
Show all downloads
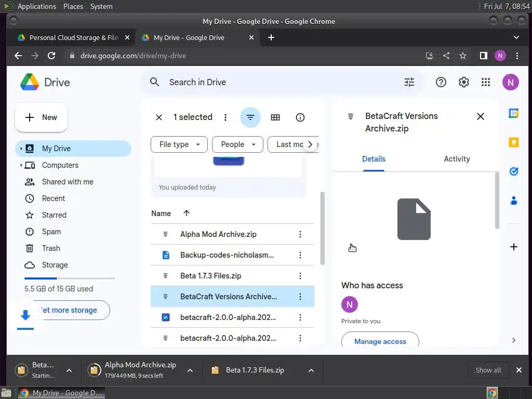coord(488,370)
